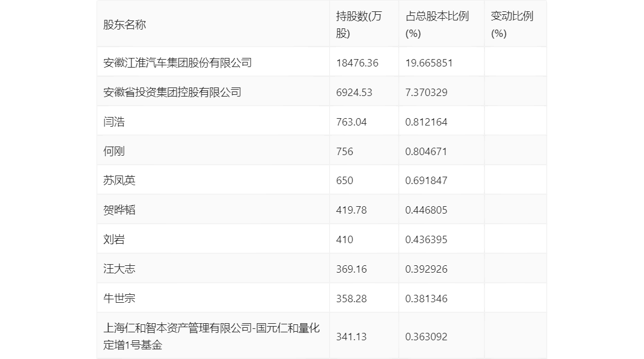Click the 变动比例(%) column header

click(512, 24)
